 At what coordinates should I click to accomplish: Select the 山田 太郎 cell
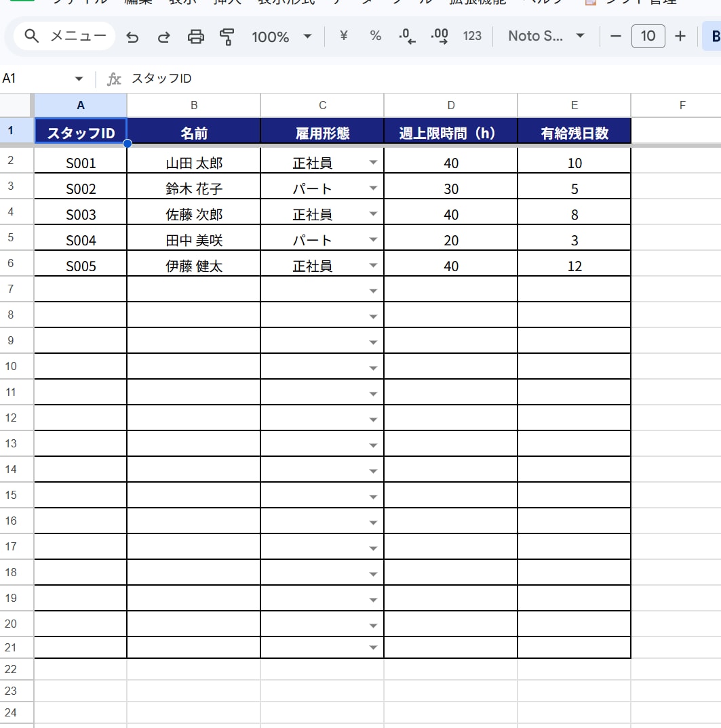(194, 161)
